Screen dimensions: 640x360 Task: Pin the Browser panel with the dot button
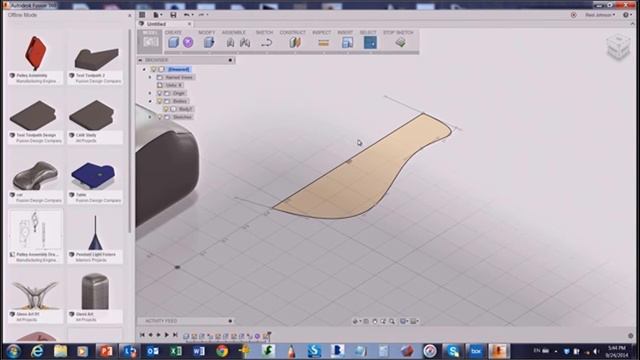pos(230,60)
